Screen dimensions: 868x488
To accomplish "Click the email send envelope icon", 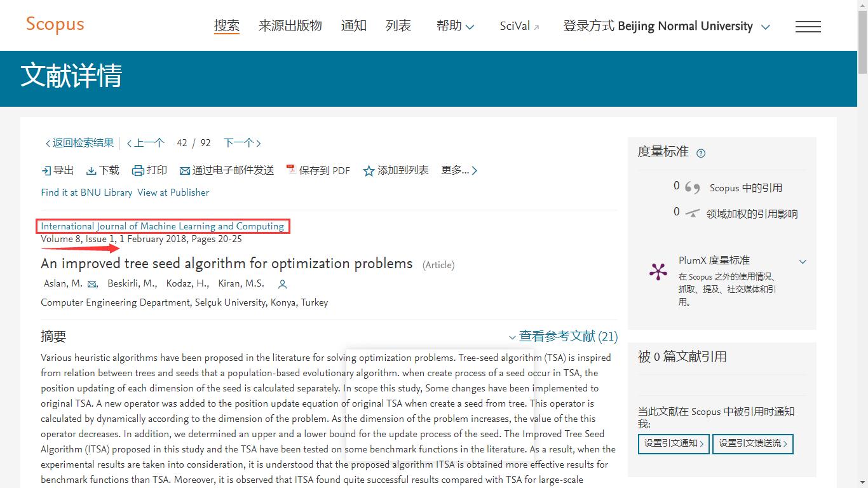I will click(x=185, y=170).
